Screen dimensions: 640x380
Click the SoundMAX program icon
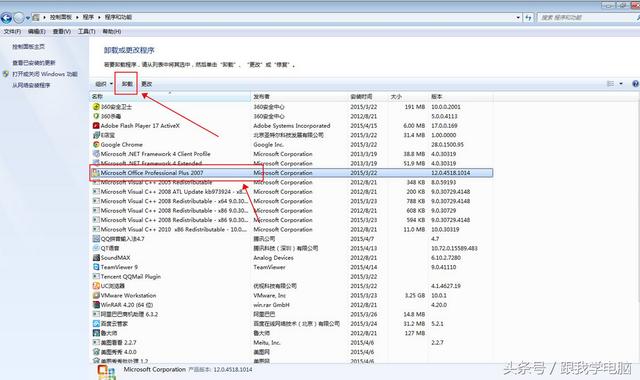(96, 258)
